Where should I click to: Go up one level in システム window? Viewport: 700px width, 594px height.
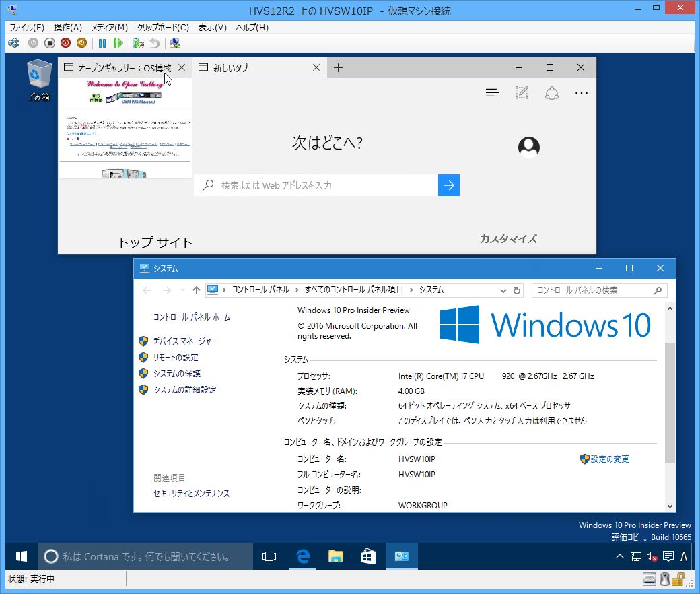tap(196, 290)
